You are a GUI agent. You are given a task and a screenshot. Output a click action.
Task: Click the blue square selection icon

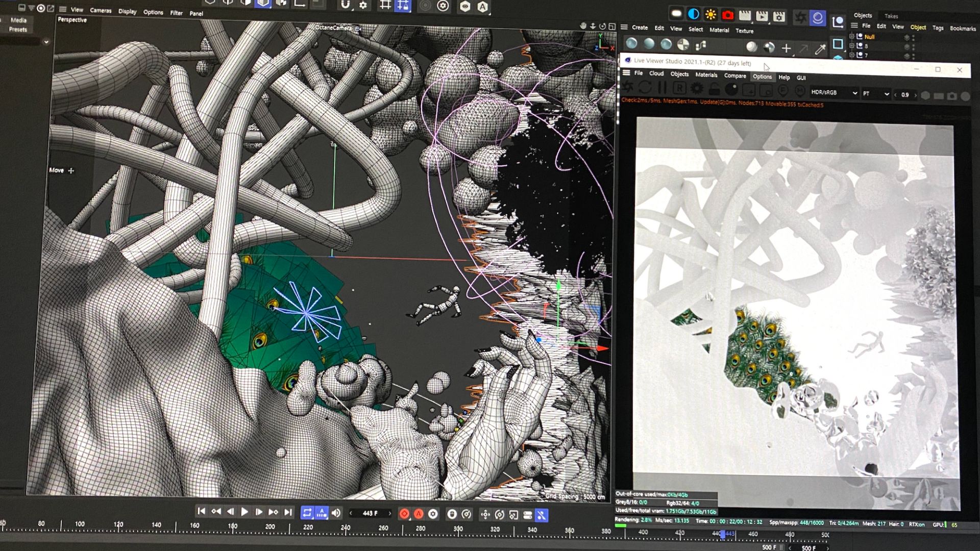[x=838, y=44]
